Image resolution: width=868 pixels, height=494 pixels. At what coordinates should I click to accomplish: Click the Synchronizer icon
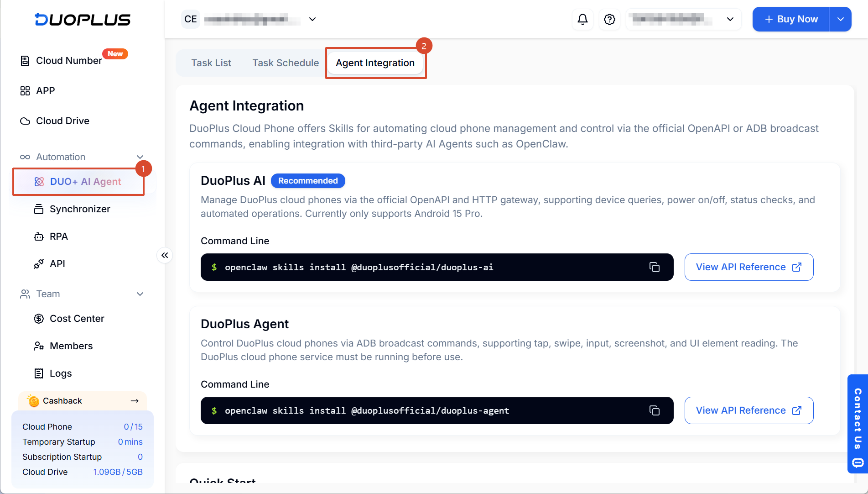39,209
